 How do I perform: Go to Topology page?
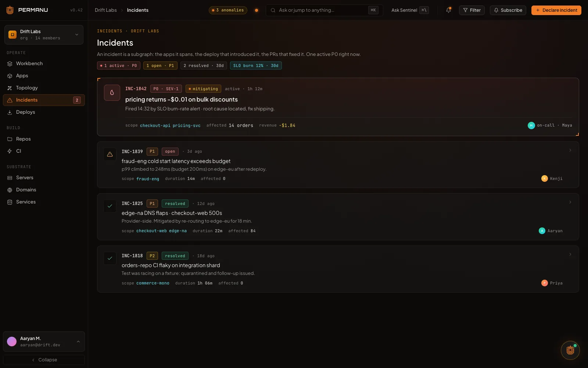click(x=44, y=88)
